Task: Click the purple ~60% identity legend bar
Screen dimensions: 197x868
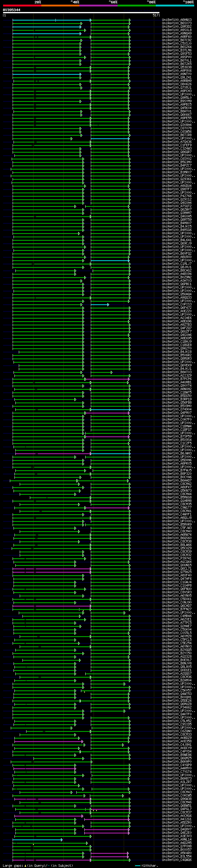Action: pyautogui.click(x=99, y=6)
